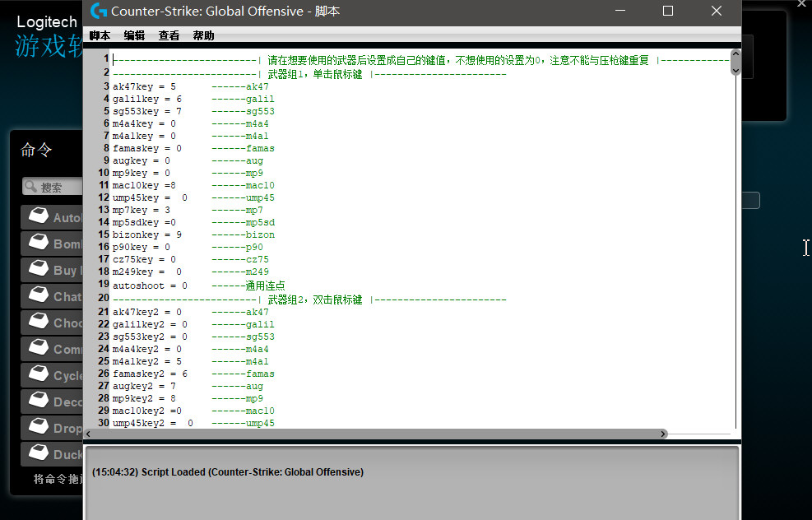Click the line 'm249key = 0'
The width and height of the screenshot is (812, 520).
pos(147,272)
